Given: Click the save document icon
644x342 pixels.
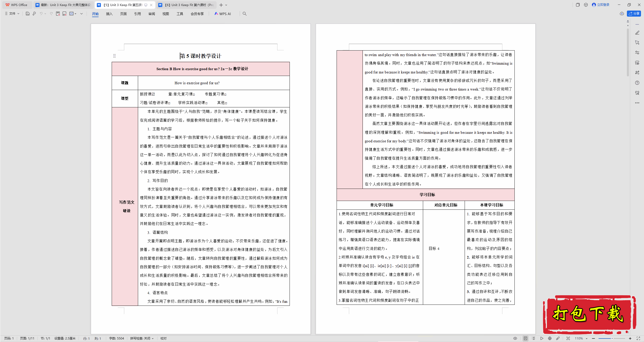Looking at the screenshot, I should pyautogui.click(x=28, y=14).
